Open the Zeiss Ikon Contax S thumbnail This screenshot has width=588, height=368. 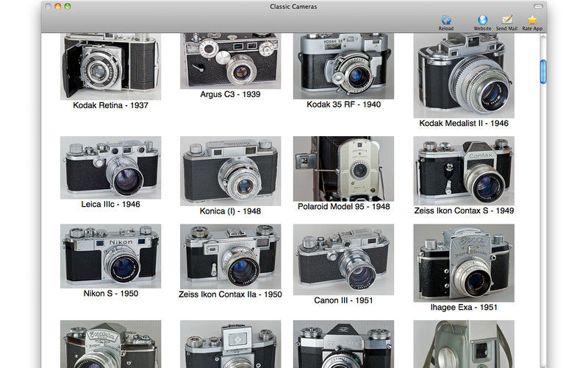pyautogui.click(x=464, y=171)
